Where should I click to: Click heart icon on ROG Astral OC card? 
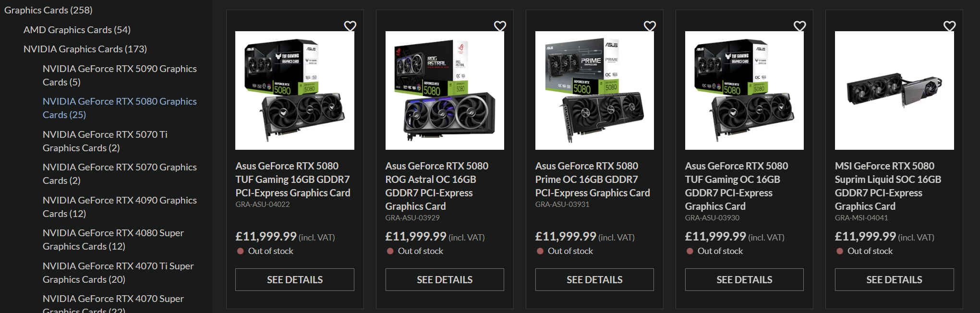(500, 26)
